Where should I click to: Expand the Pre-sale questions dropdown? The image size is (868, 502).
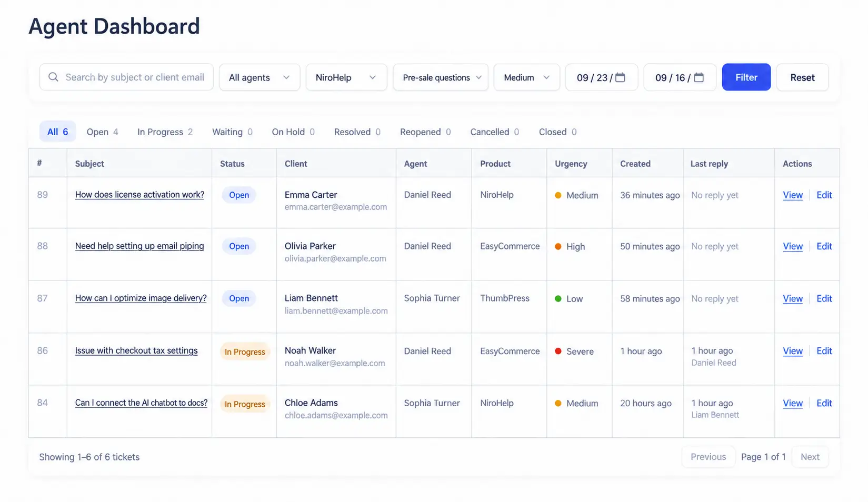coord(441,77)
